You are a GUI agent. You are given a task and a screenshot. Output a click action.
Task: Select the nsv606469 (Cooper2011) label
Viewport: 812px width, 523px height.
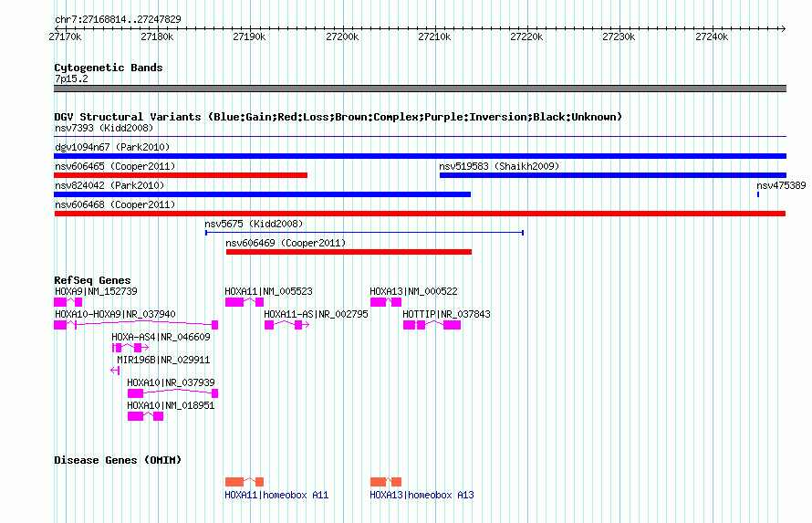(286, 243)
